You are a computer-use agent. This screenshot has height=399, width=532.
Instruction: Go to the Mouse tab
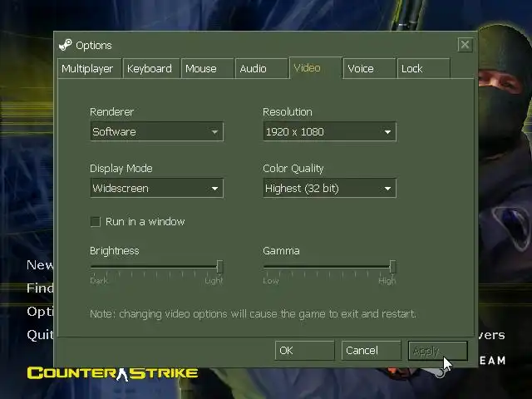[208, 68]
